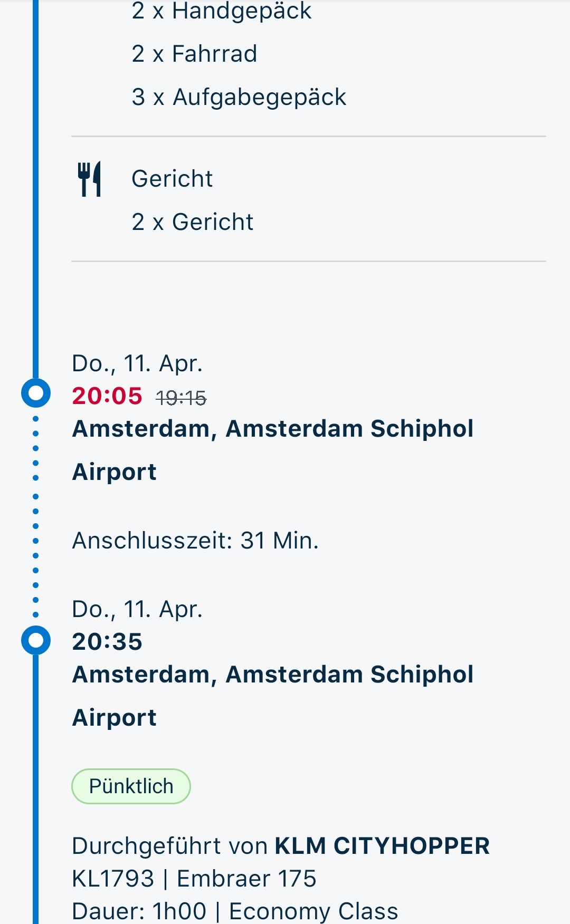The height and width of the screenshot is (924, 570).
Task: Expand details for 2 x Handgepäck
Action: pyautogui.click(x=222, y=11)
